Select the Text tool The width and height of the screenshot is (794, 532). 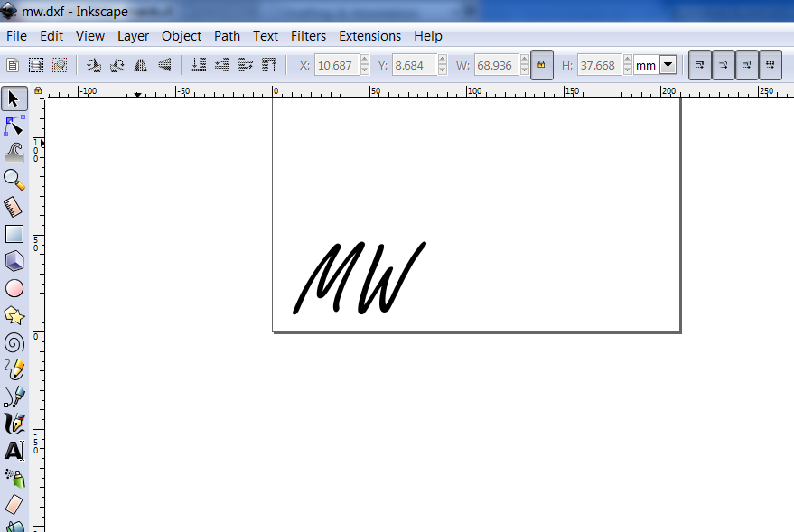click(14, 450)
